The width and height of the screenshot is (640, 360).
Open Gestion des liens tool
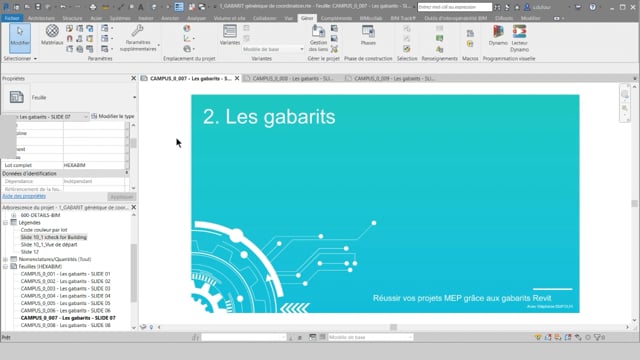pos(318,38)
